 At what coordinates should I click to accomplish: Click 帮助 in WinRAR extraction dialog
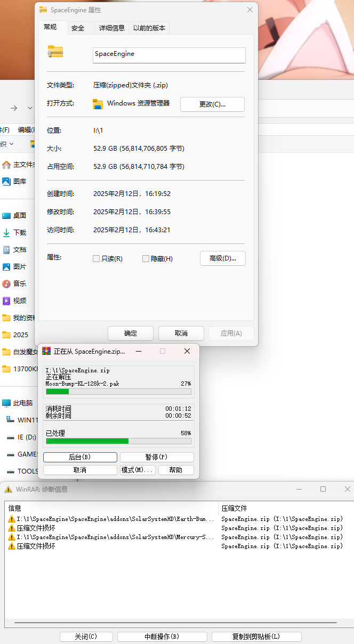coord(176,470)
